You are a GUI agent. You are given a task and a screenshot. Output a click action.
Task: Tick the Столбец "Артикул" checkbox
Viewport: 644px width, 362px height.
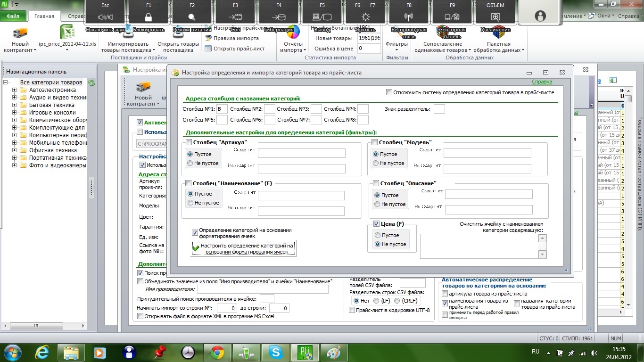(x=189, y=142)
